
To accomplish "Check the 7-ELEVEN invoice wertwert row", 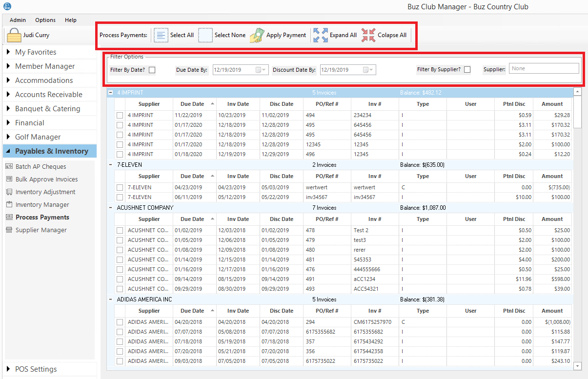I will point(120,187).
